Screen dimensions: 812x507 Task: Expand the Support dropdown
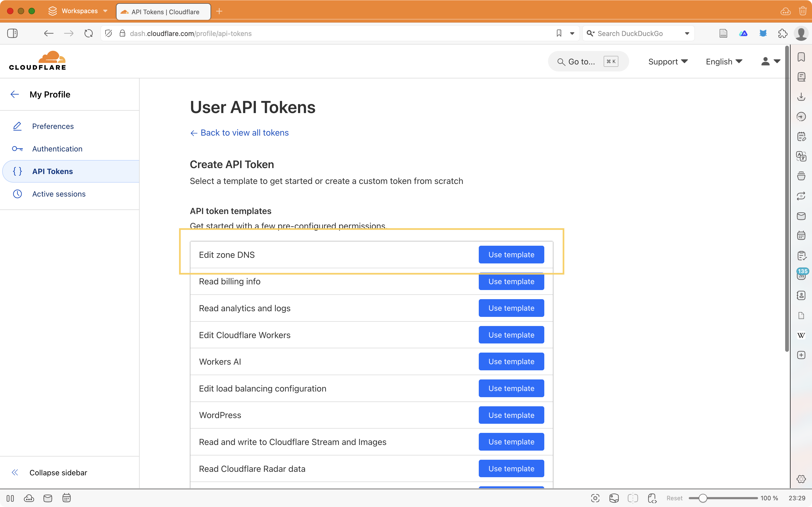668,61
